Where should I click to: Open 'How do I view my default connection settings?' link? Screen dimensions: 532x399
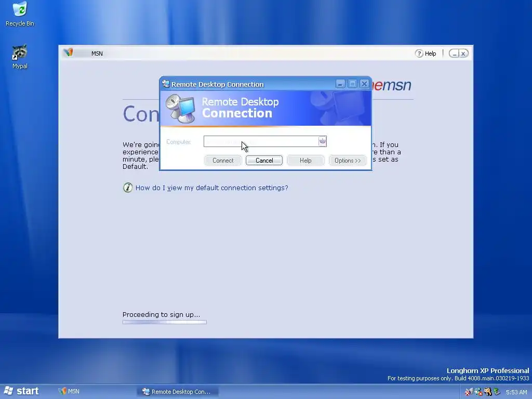tap(212, 188)
